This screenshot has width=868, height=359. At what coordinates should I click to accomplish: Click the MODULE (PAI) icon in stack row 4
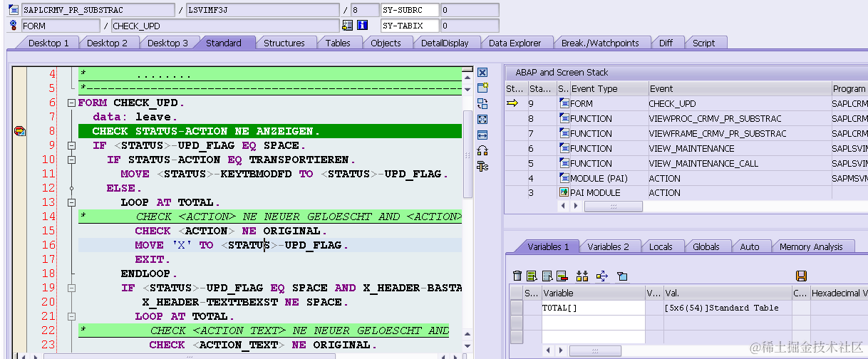coord(564,177)
